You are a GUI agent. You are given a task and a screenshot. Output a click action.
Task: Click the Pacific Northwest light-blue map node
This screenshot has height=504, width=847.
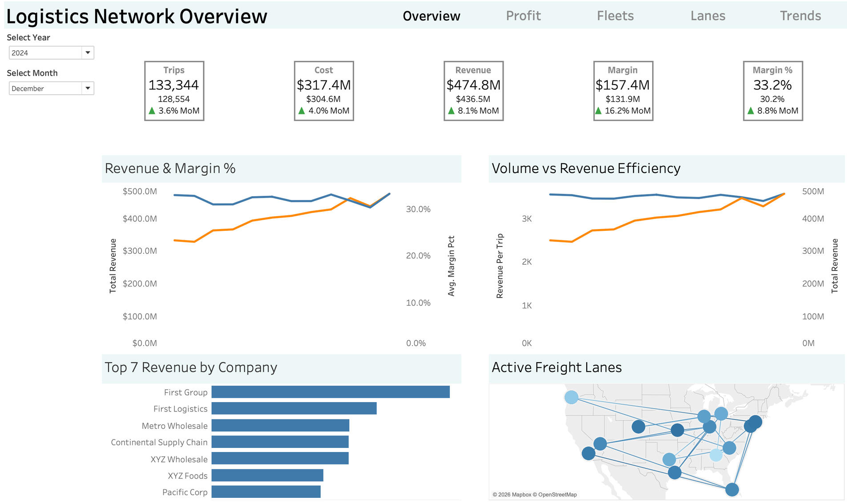(571, 397)
